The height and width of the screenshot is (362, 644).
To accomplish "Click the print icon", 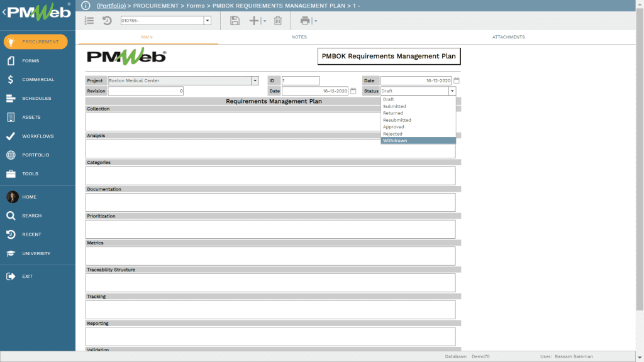I will click(305, 21).
